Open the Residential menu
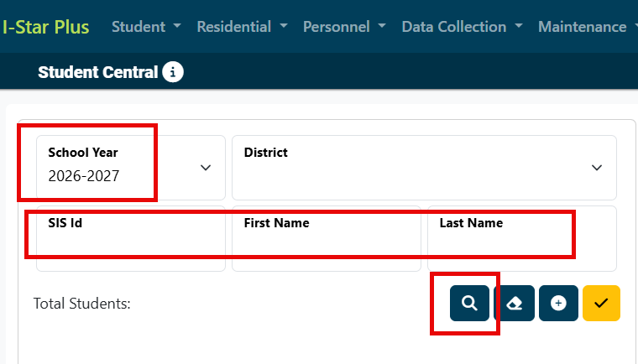This screenshot has width=638, height=364. [242, 27]
